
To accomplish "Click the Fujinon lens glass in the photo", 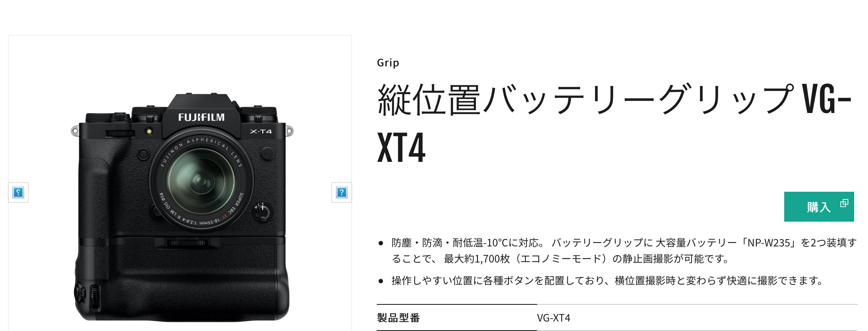I will 201,180.
